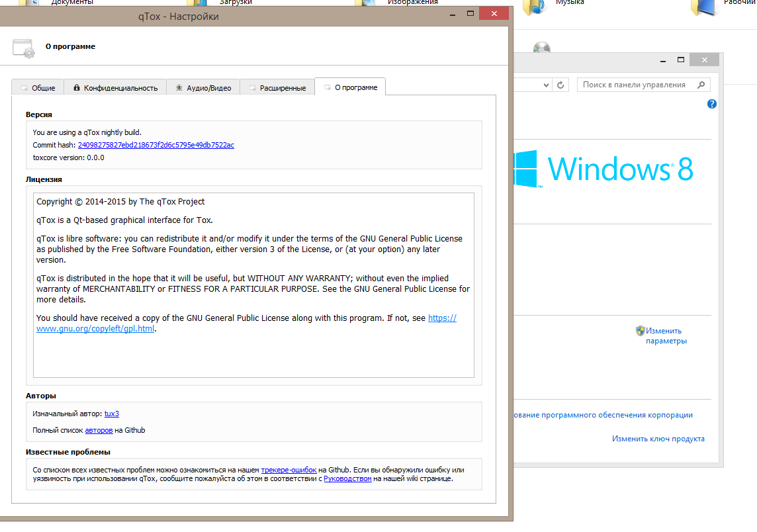This screenshot has height=532, width=757.
Task: Click the Copyright 2014-2015 qTox Project line
Action: pyautogui.click(x=120, y=202)
